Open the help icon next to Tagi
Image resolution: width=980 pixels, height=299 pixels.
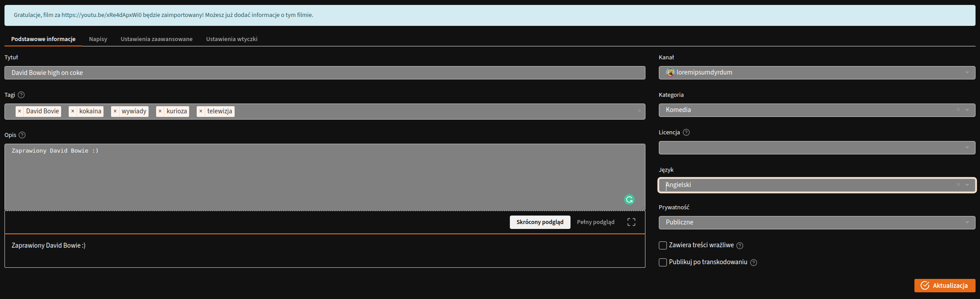click(21, 95)
